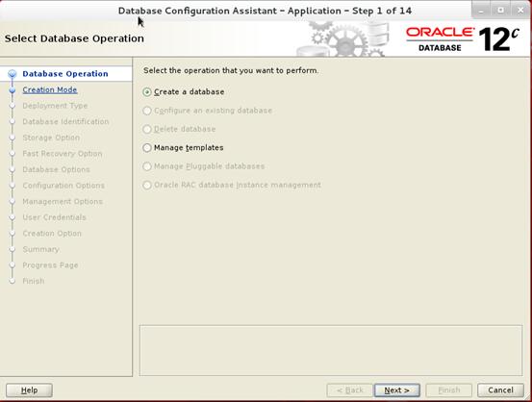Advance with the Next button

(x=396, y=390)
